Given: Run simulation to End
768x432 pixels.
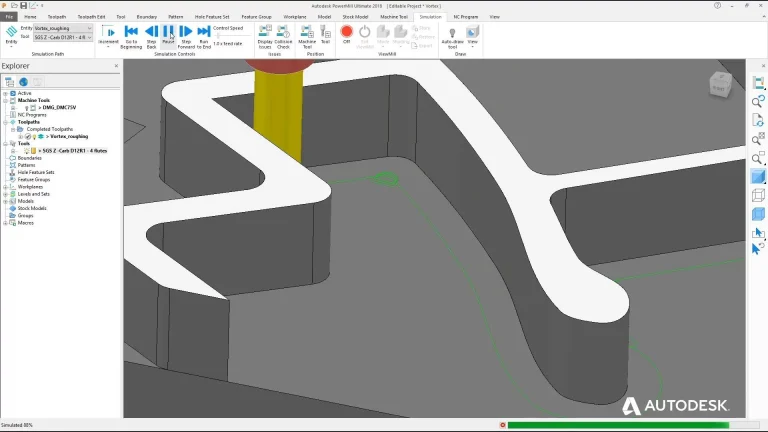Looking at the screenshot, I should [x=203, y=36].
